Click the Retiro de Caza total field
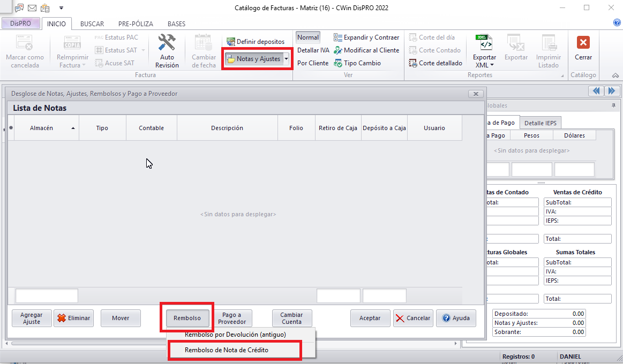The height and width of the screenshot is (364, 623). pos(338,295)
